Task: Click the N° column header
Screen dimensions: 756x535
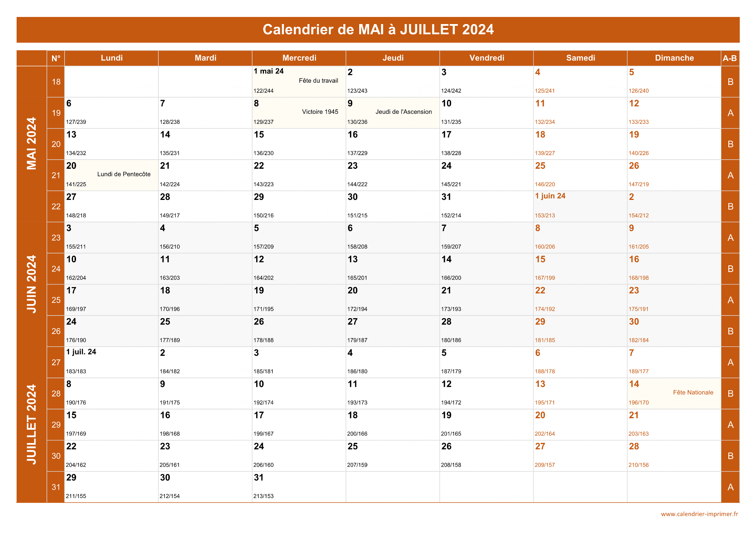Action: [56, 58]
